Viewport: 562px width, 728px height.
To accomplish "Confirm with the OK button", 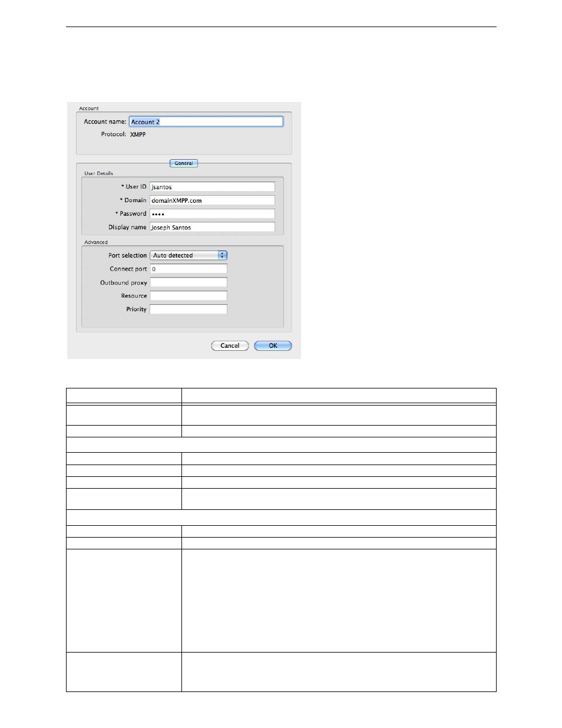I will coord(273,346).
